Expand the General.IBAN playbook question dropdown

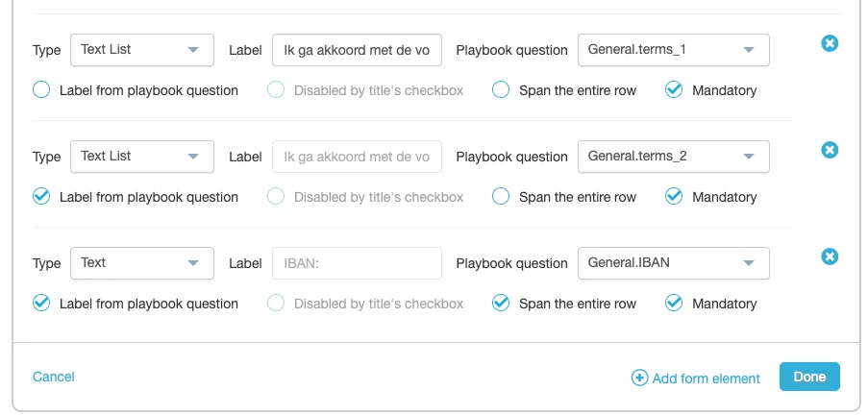[x=673, y=263]
